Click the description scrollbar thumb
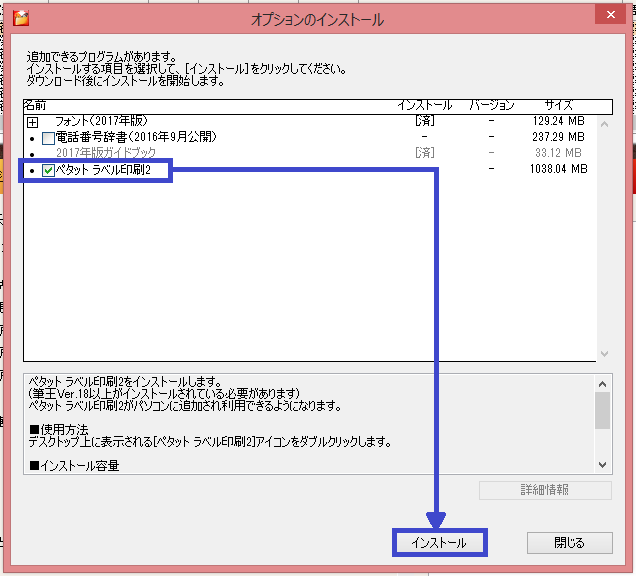 tap(602, 410)
